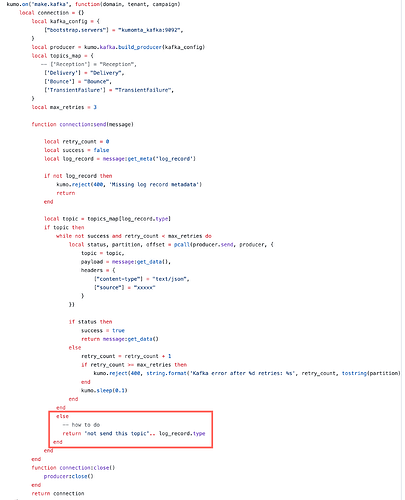This screenshot has height=500, width=405.
Task: Click the 'payload = message:get_data(),' line
Action: [x=126, y=262]
